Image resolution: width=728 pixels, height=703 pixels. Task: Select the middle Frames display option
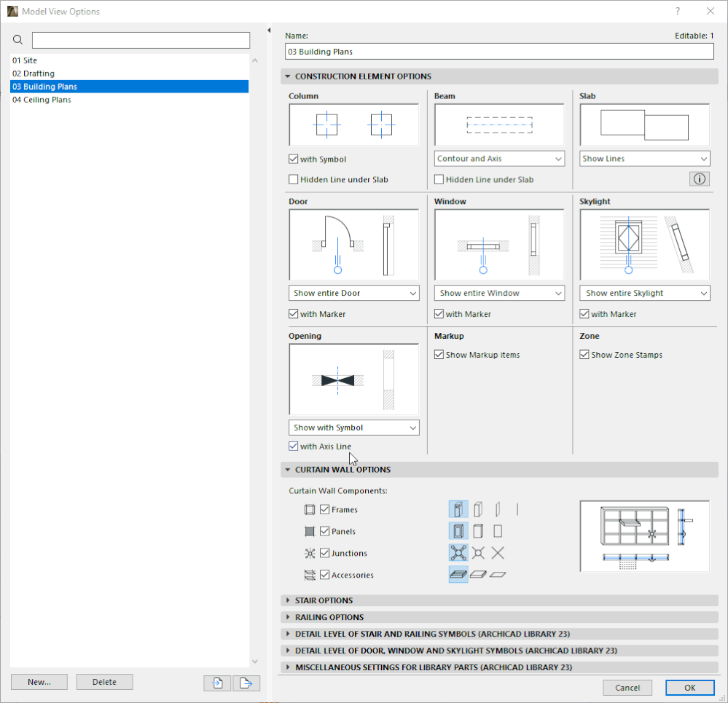(x=478, y=509)
